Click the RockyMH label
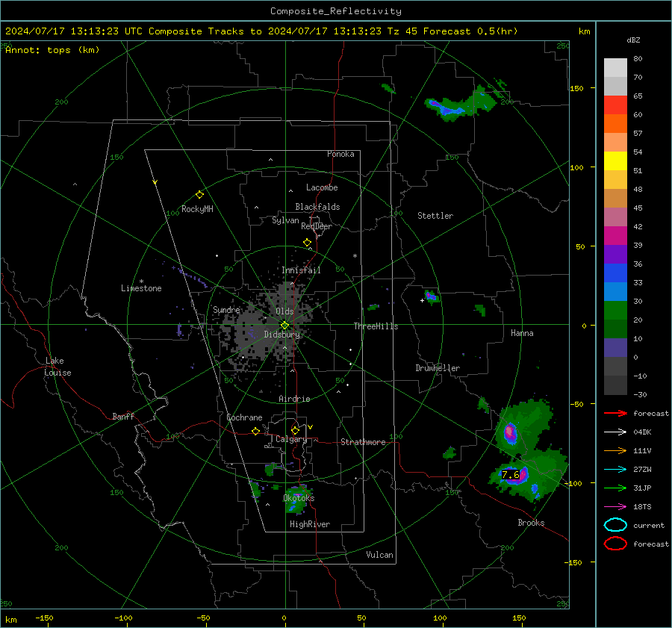 (x=197, y=209)
